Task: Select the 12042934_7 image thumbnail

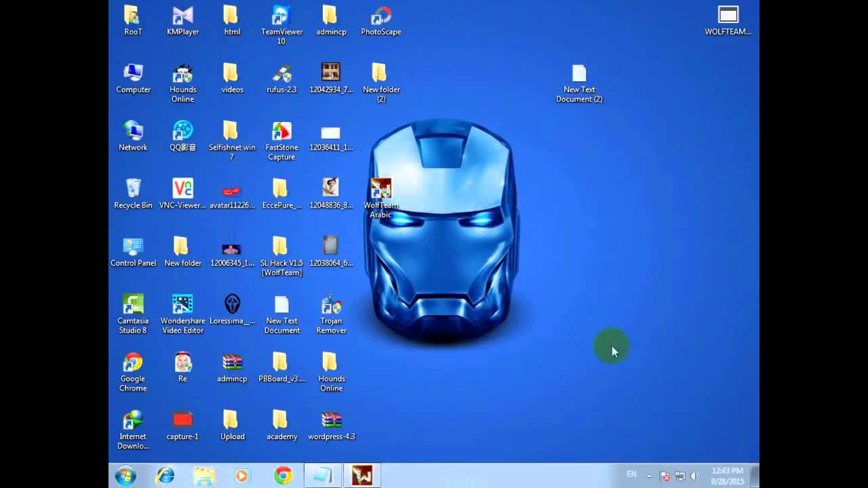Action: pyautogui.click(x=331, y=78)
